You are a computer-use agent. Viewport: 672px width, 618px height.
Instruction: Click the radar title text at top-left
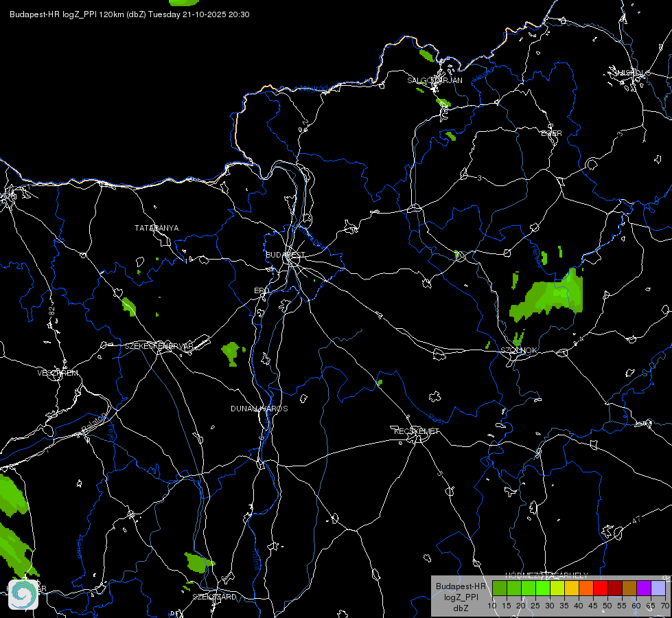(x=130, y=14)
